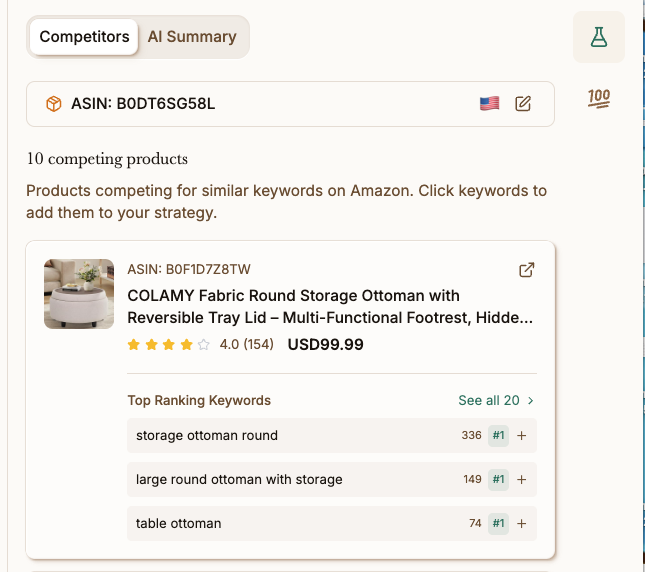
Task: Click the 'large round ottoman with storage' keyword text
Action: click(239, 480)
